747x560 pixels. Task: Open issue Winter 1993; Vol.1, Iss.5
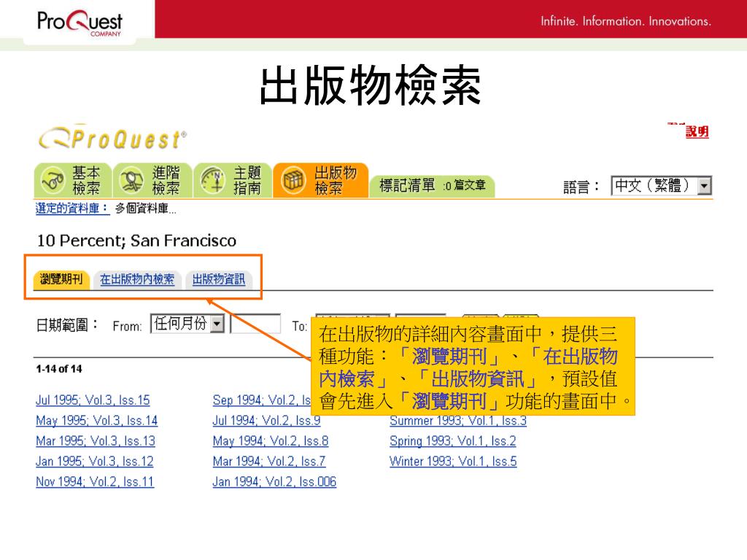pos(453,462)
